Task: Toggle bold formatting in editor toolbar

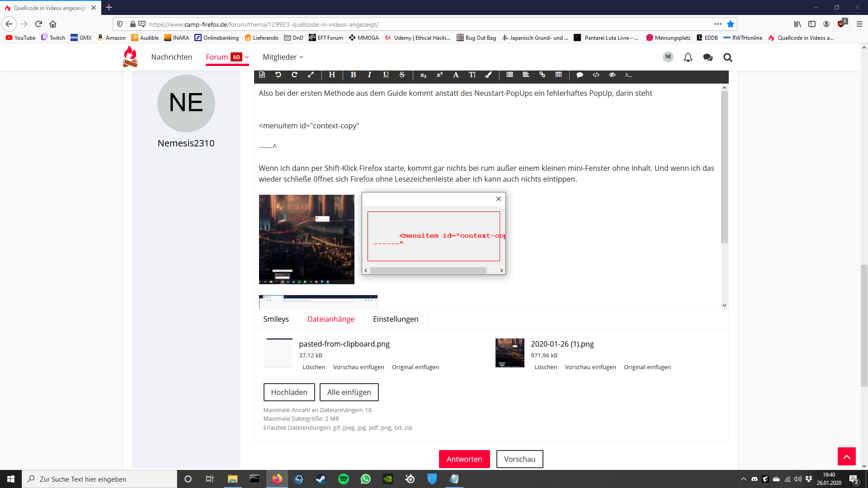Action: (353, 75)
